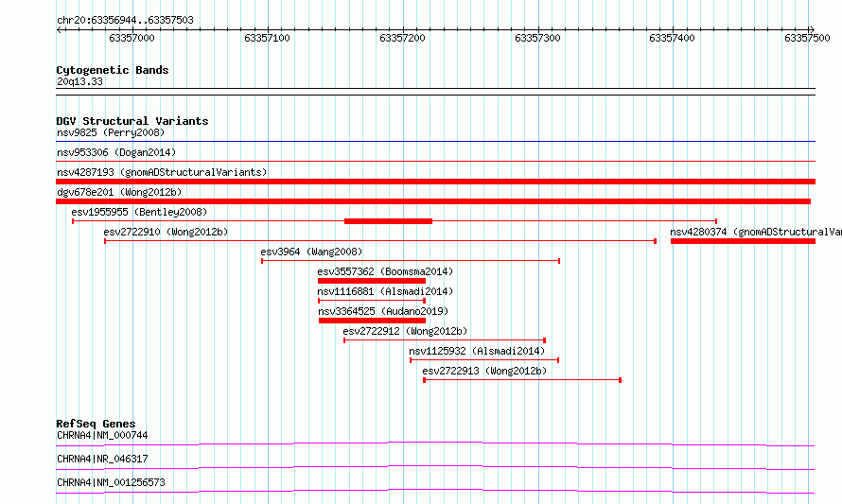Image resolution: width=842 pixels, height=504 pixels.
Task: Click the nsv1116881 variant span line
Action: click(372, 301)
